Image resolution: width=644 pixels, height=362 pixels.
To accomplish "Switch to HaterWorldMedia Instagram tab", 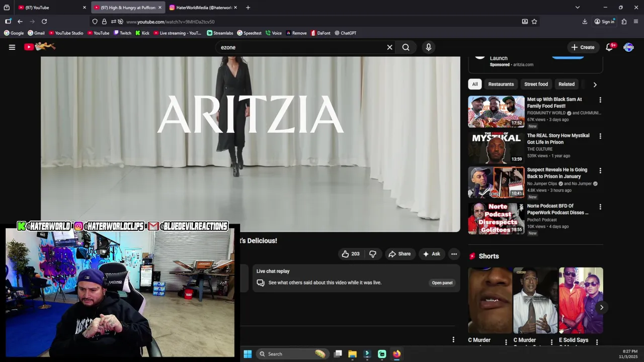I will pyautogui.click(x=202, y=8).
